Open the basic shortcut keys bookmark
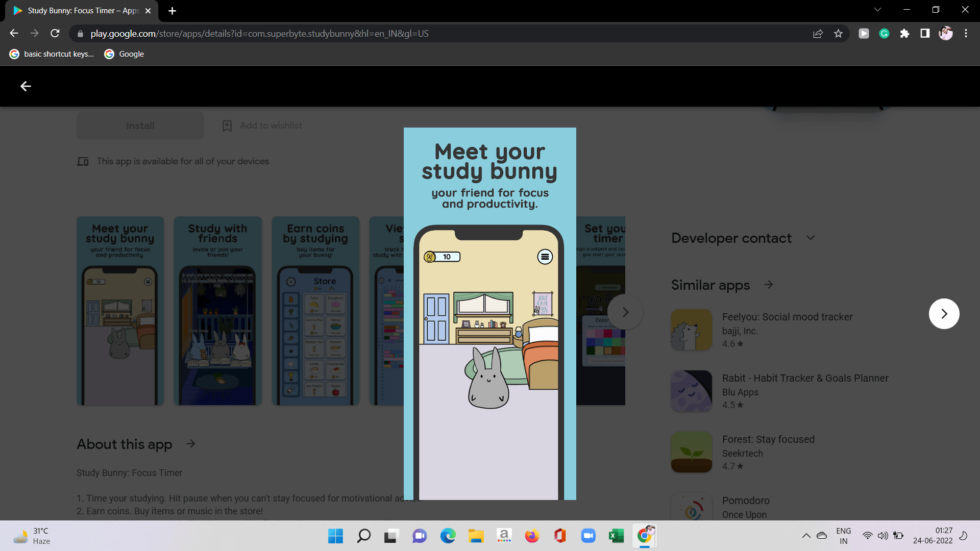 52,54
